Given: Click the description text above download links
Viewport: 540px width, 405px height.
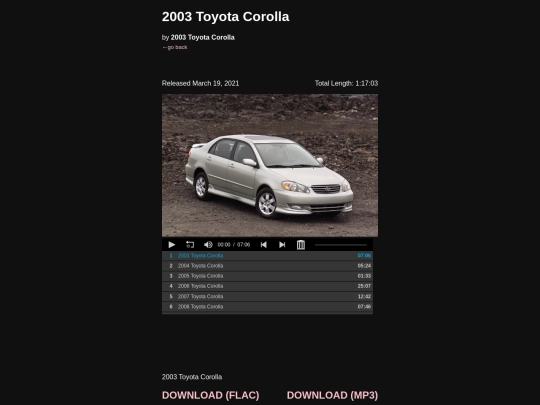Looking at the screenshot, I should click(x=192, y=377).
